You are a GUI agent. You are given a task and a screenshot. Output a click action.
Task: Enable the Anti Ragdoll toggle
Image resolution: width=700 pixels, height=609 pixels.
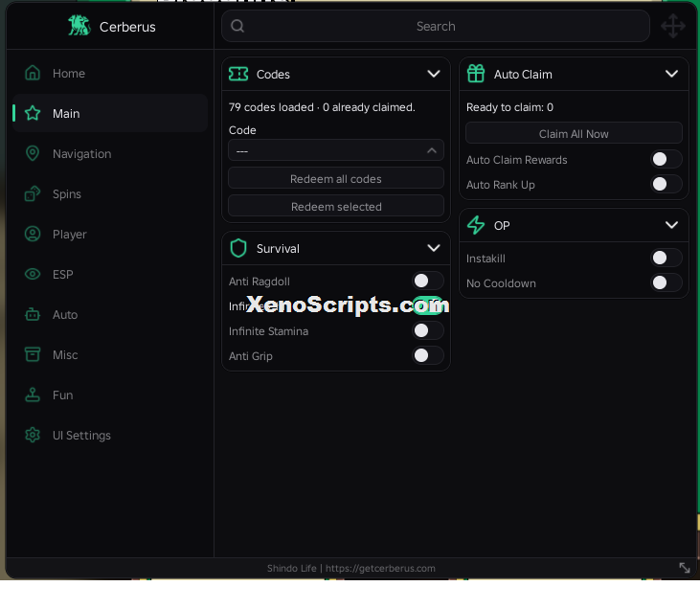tap(428, 281)
